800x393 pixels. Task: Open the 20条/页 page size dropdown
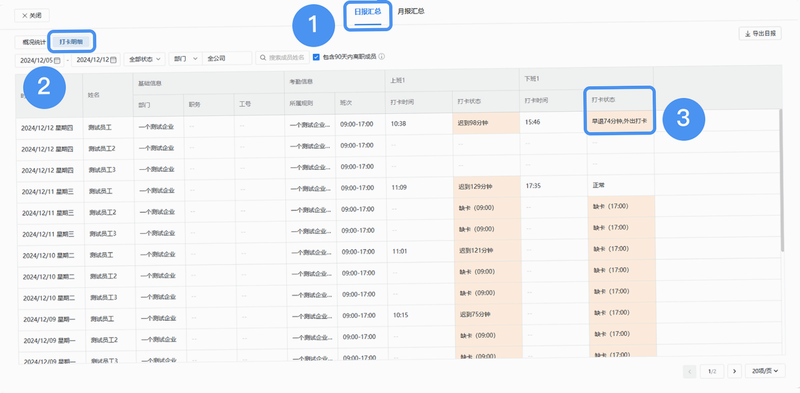pyautogui.click(x=765, y=371)
